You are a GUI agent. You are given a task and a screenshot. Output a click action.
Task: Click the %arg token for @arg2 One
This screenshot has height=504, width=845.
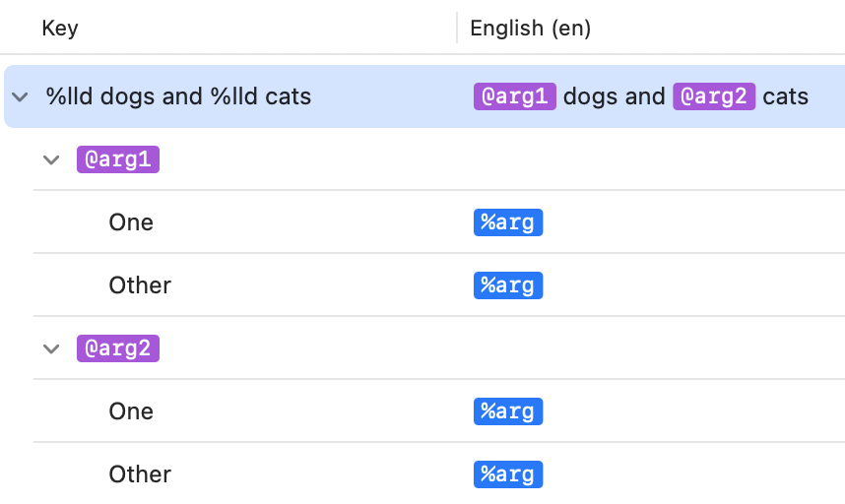[x=508, y=411]
